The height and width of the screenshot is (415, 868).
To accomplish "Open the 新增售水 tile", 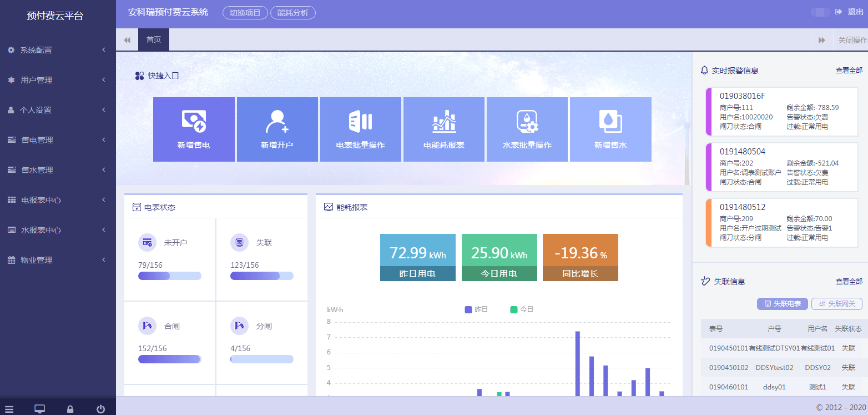I will (x=610, y=129).
